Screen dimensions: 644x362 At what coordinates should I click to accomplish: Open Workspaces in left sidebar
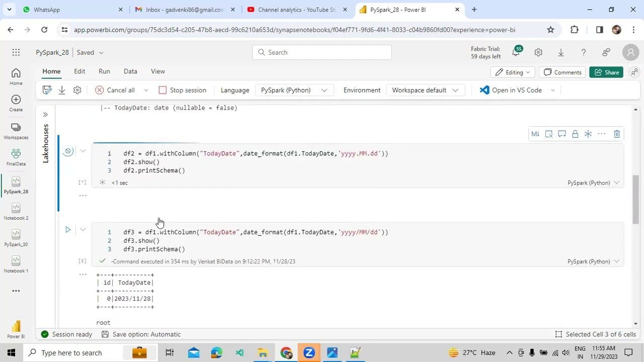point(16,131)
